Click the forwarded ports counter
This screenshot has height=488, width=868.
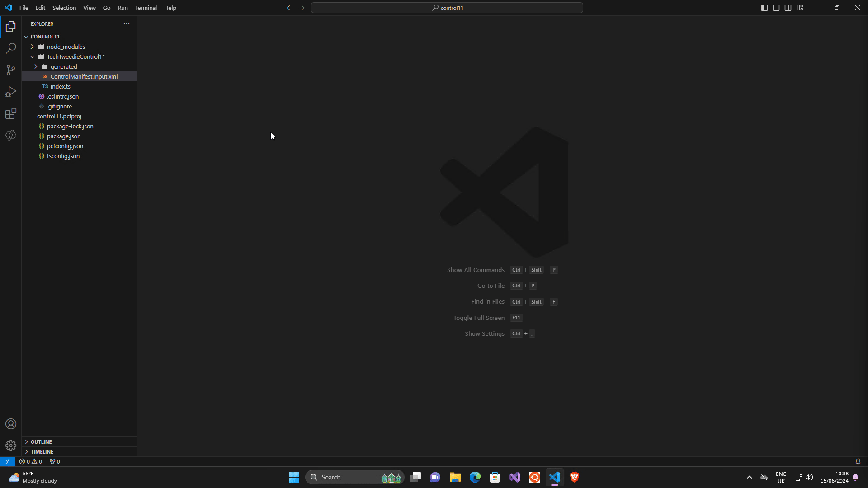[55, 461]
